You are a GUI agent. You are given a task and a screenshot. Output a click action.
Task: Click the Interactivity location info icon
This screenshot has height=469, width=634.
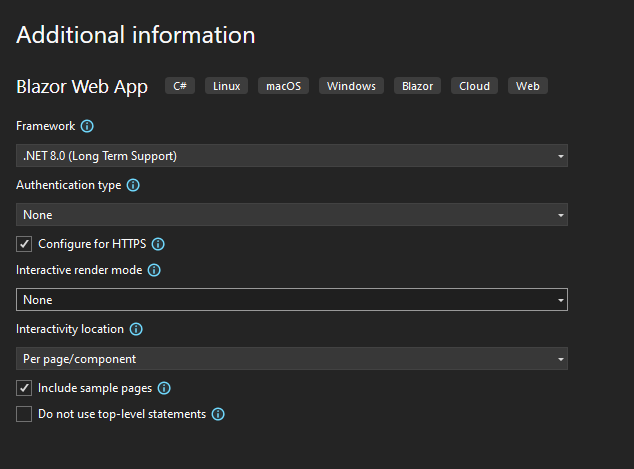point(136,329)
